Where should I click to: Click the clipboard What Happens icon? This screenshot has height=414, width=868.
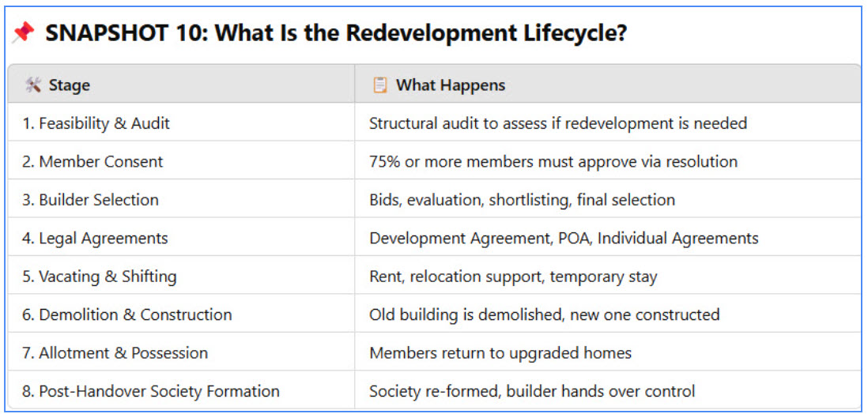tap(379, 85)
